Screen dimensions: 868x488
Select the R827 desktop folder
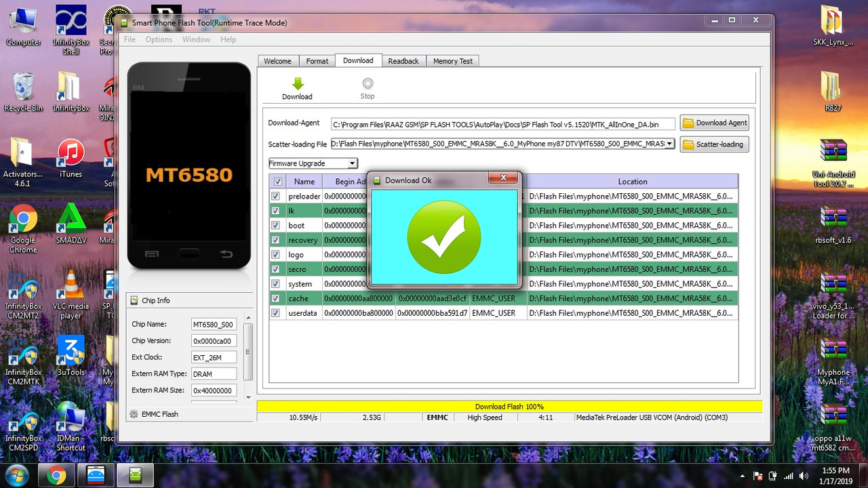click(833, 91)
